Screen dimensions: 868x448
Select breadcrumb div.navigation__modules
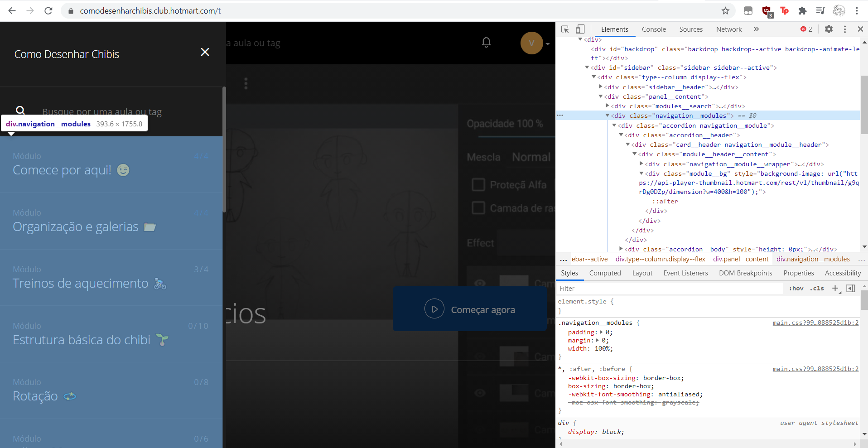[x=813, y=259]
